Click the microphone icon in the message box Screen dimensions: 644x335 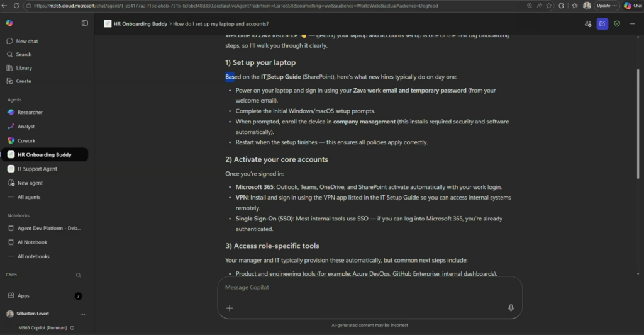511,308
